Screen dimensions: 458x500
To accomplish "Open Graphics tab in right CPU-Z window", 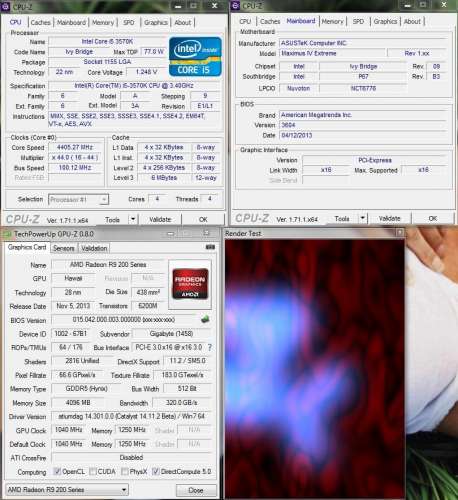I will coord(385,21).
